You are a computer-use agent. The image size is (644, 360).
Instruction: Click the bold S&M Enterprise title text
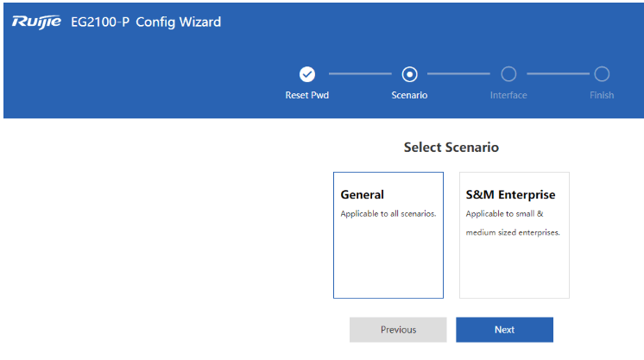510,195
